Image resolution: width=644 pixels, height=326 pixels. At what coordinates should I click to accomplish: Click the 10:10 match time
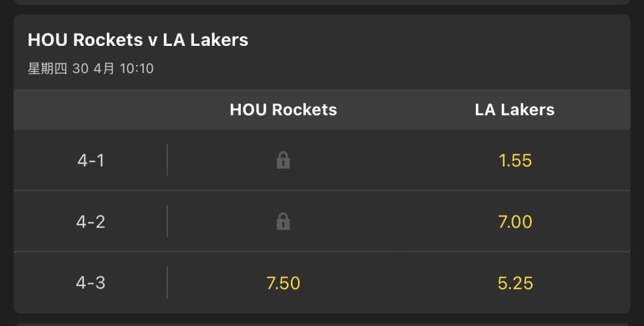click(x=137, y=69)
